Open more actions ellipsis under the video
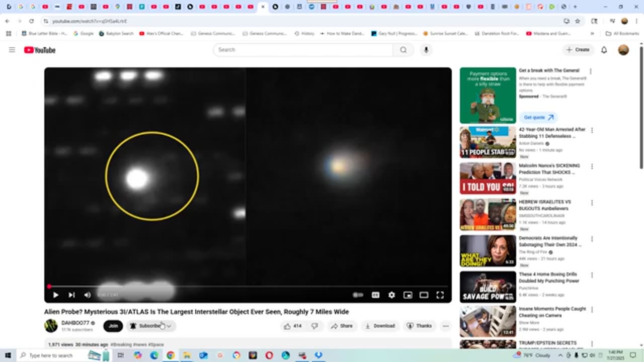 446,326
